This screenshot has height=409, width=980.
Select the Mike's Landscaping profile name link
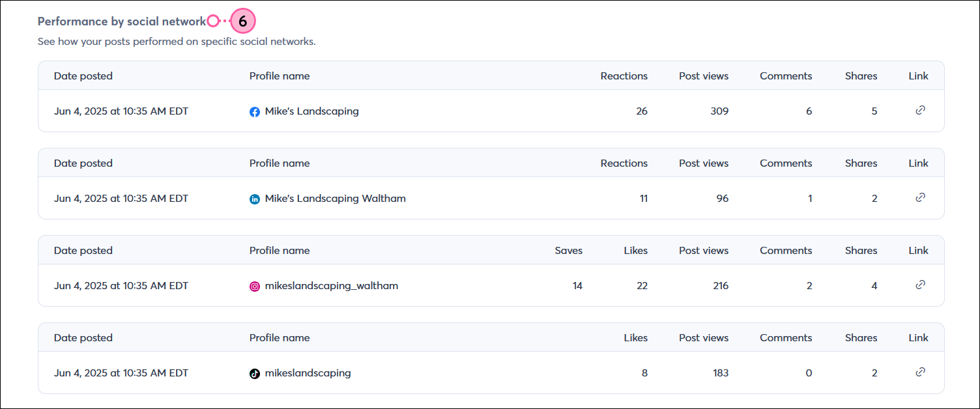click(x=311, y=111)
